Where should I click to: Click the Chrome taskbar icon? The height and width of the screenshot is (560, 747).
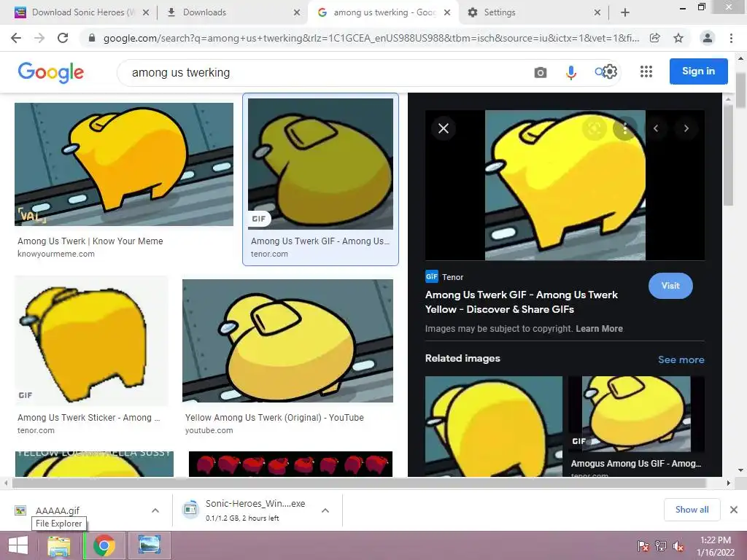point(104,545)
